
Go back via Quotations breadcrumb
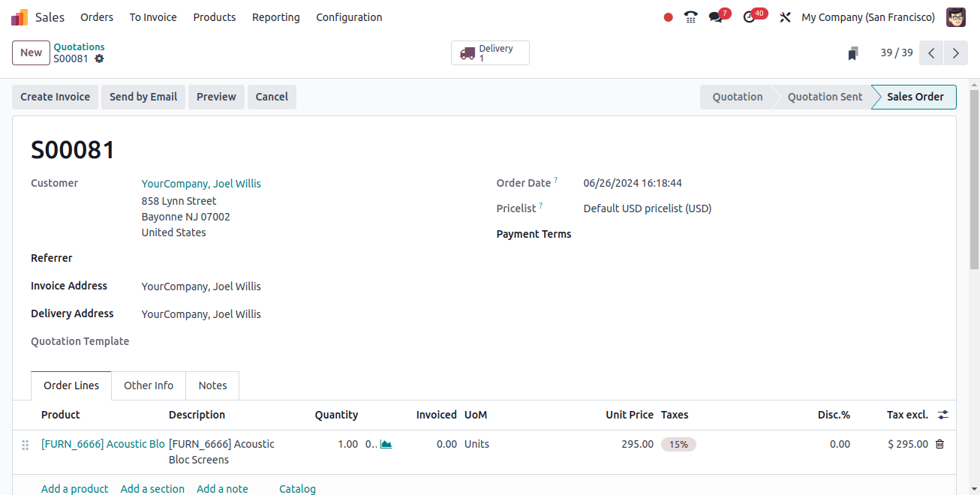79,46
